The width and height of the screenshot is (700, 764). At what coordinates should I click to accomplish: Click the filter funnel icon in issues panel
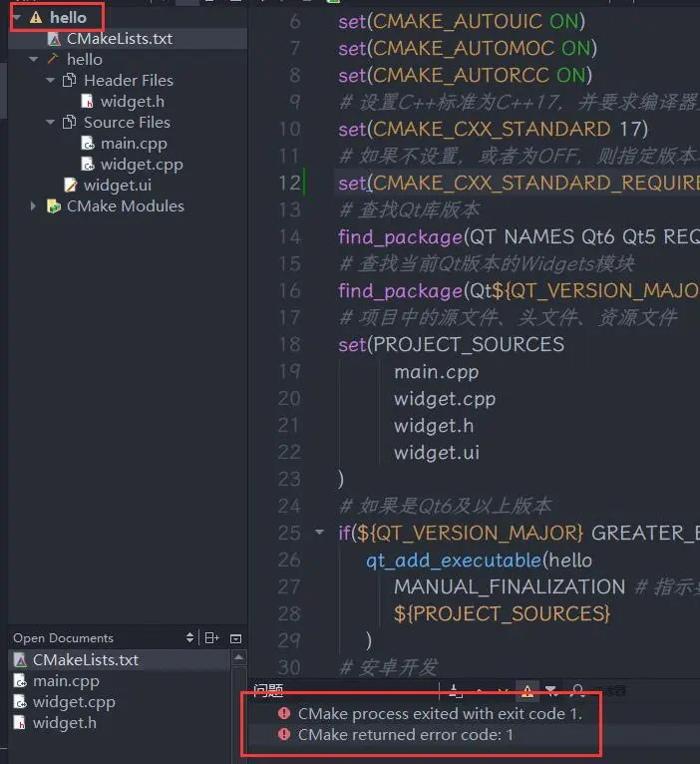tap(550, 690)
